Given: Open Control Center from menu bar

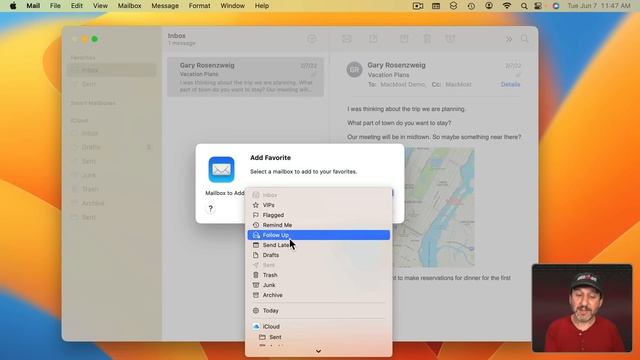Looking at the screenshot, I should click(538, 6).
